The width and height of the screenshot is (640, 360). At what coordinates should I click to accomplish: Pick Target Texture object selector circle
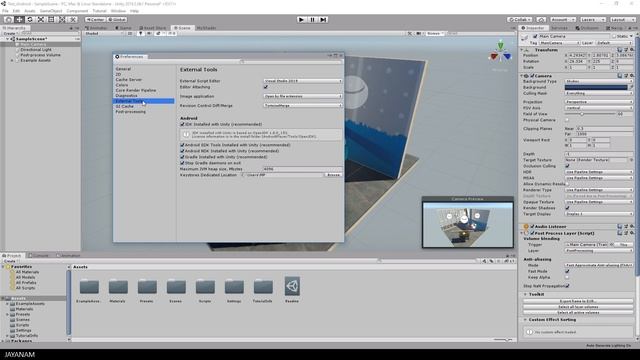(631, 160)
